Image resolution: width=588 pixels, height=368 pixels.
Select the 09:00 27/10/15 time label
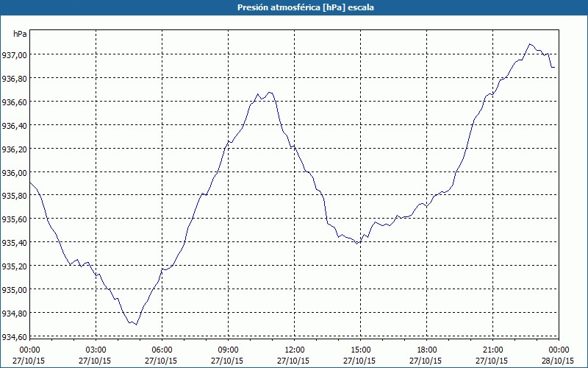click(227, 355)
